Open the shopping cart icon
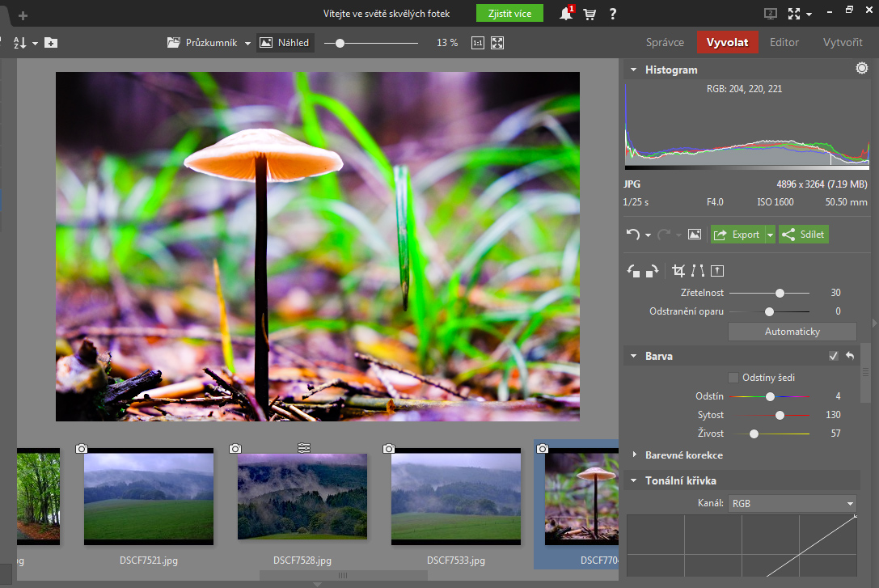Screen dimensions: 879x588 click(590, 14)
